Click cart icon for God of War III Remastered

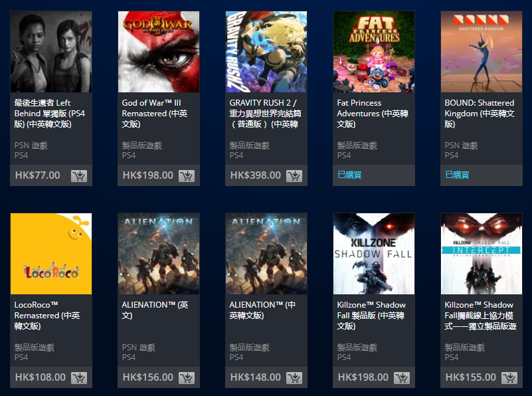(187, 176)
